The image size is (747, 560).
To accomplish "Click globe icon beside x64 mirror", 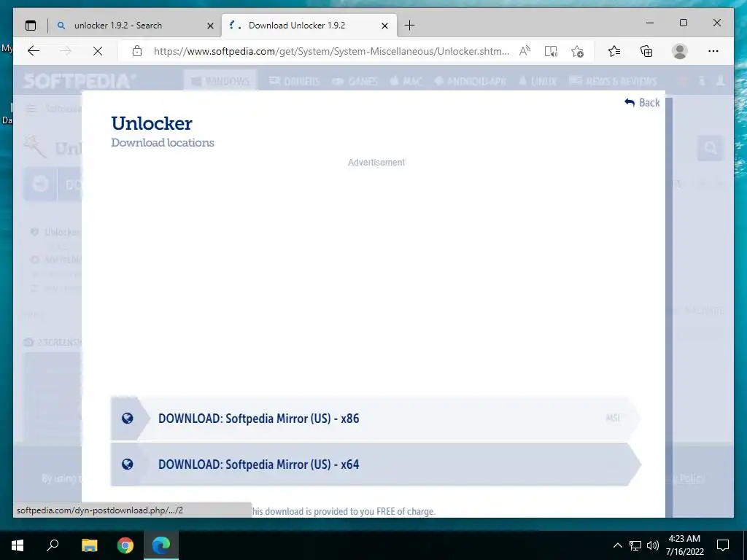I will click(127, 464).
